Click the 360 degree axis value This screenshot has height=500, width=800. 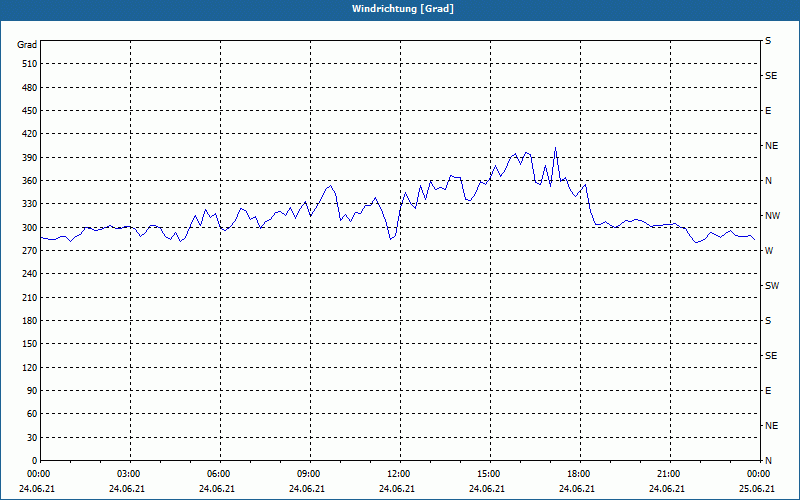pyautogui.click(x=30, y=181)
